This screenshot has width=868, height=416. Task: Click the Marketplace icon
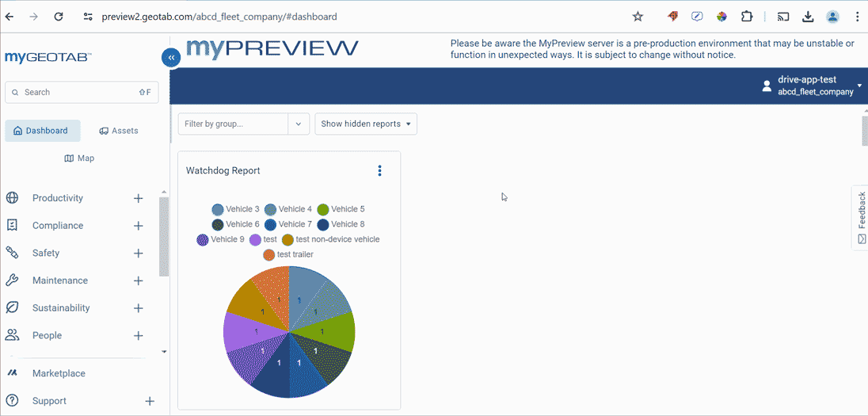12,372
